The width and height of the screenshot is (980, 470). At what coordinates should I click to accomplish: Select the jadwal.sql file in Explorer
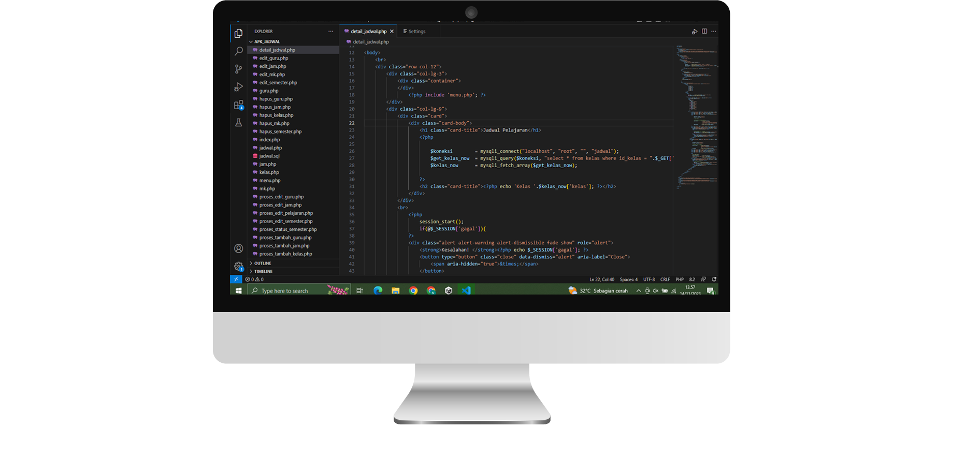pyautogui.click(x=269, y=156)
